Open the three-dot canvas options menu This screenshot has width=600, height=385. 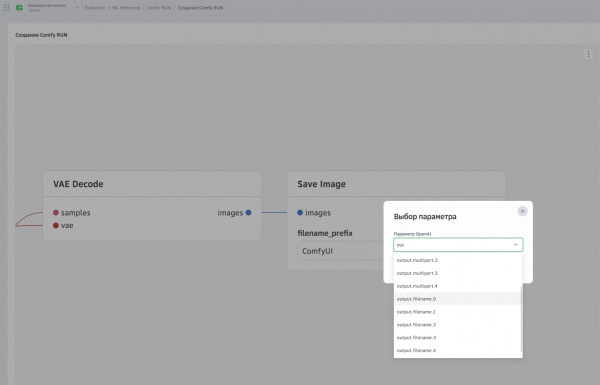(589, 54)
